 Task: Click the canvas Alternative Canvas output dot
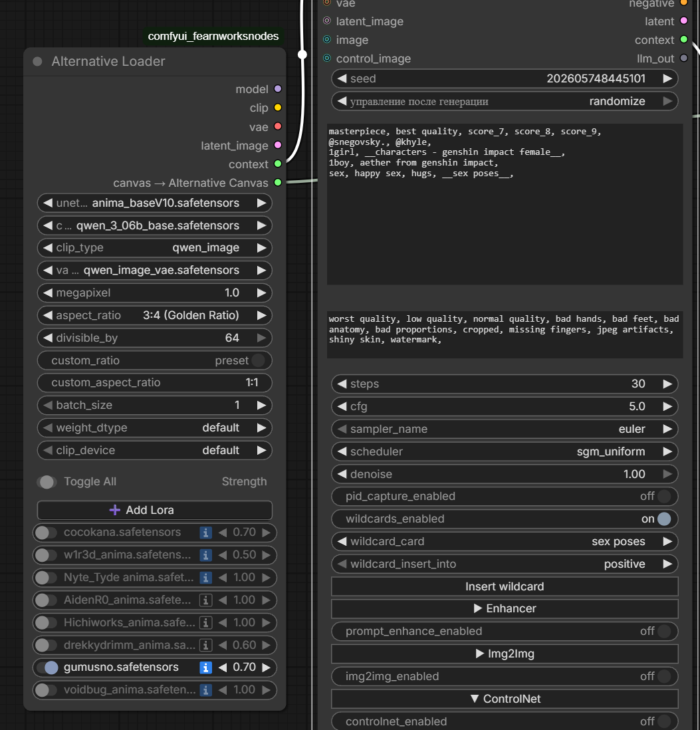278,182
